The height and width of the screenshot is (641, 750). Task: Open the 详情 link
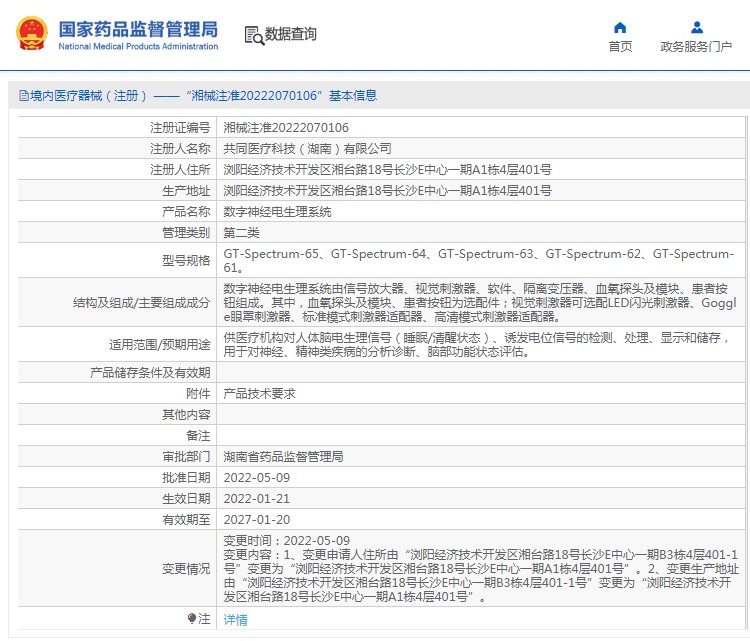[x=235, y=620]
